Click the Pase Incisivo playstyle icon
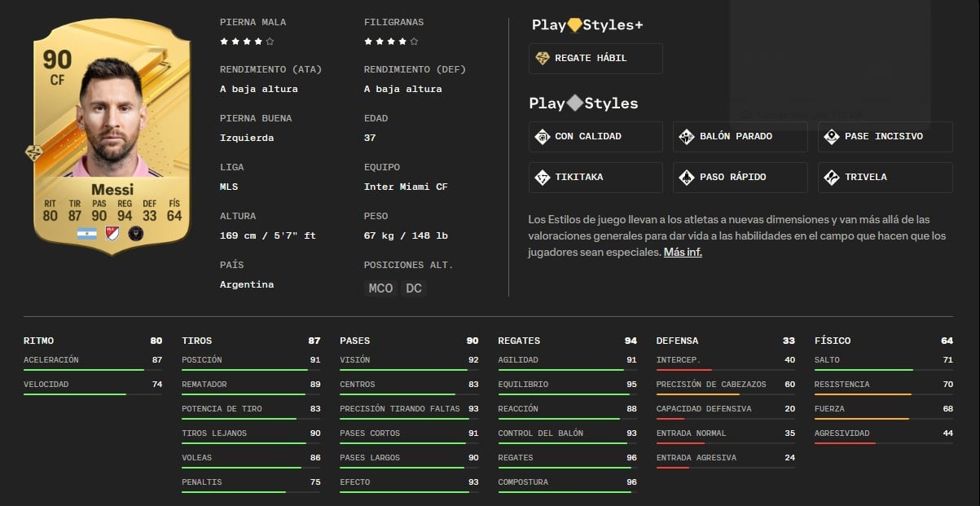Screen dimensions: 980x506 point(832,137)
